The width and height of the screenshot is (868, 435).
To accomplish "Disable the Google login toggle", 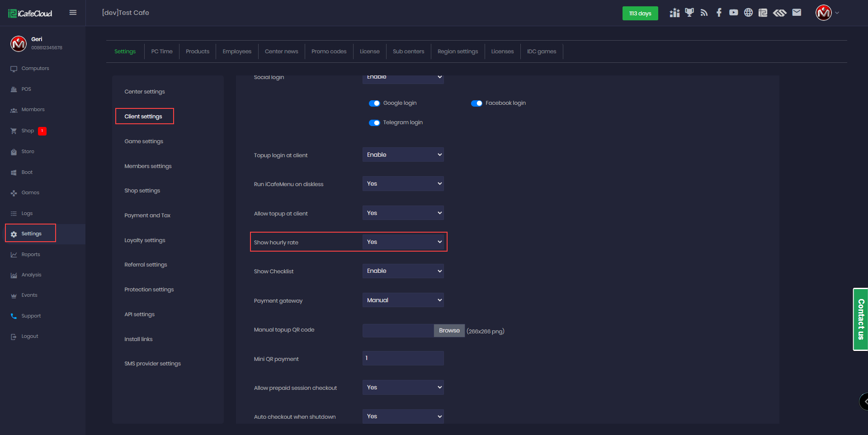I will 374,103.
